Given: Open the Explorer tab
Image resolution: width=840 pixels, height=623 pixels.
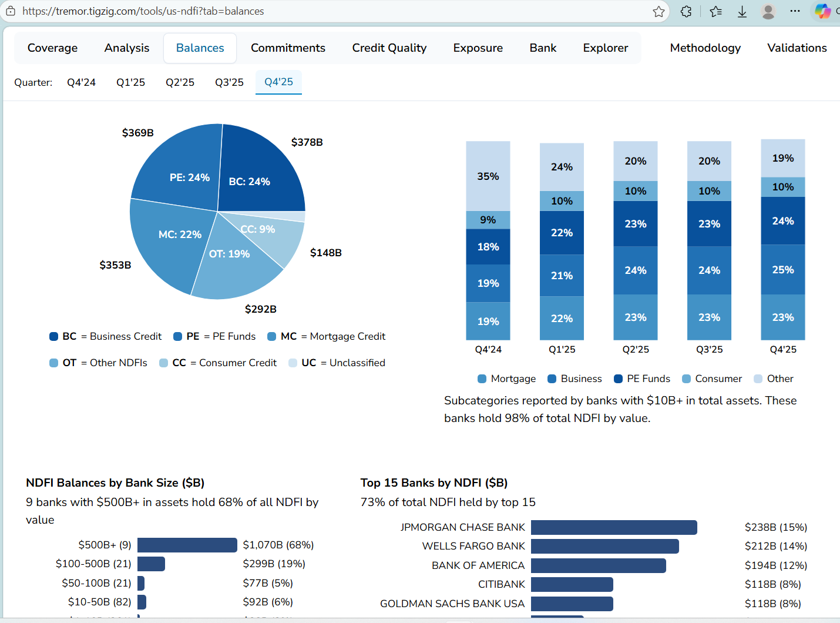Looking at the screenshot, I should point(606,48).
